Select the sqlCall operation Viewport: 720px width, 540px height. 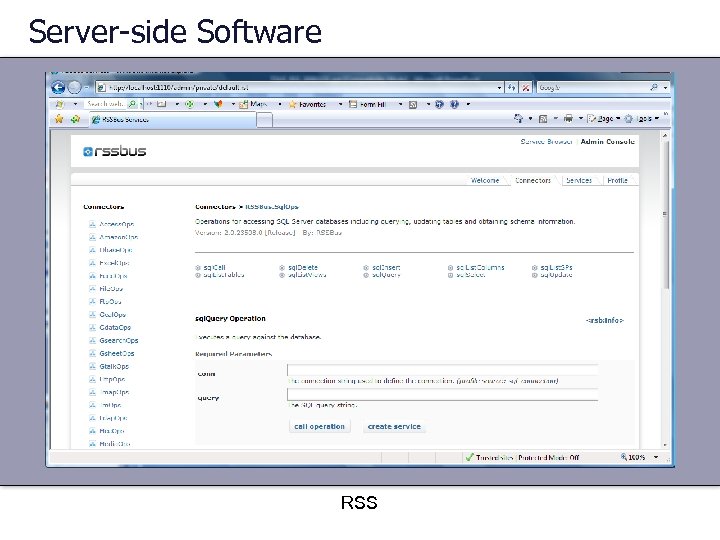[x=214, y=267]
